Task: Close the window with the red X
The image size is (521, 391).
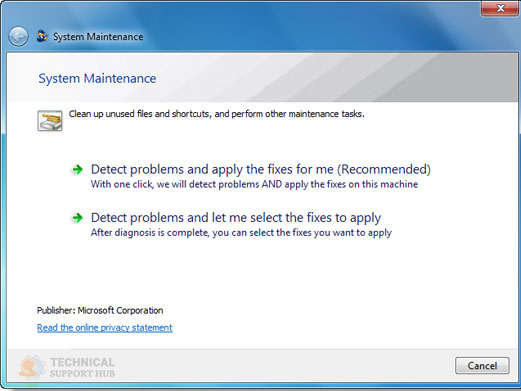Action: click(499, 8)
